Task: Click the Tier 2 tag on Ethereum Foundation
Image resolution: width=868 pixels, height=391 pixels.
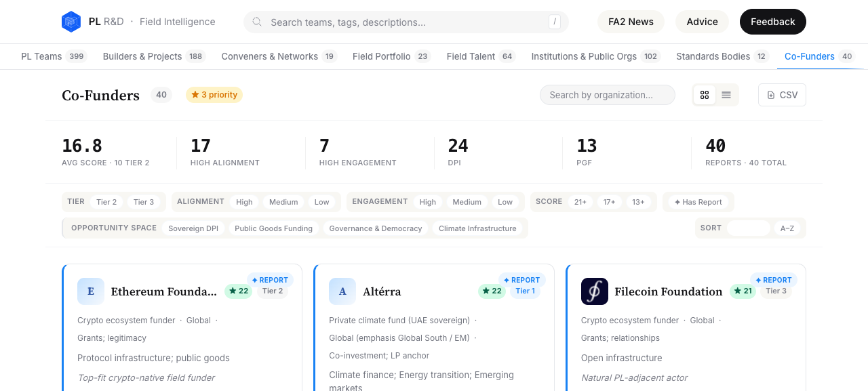Action: [x=273, y=291]
